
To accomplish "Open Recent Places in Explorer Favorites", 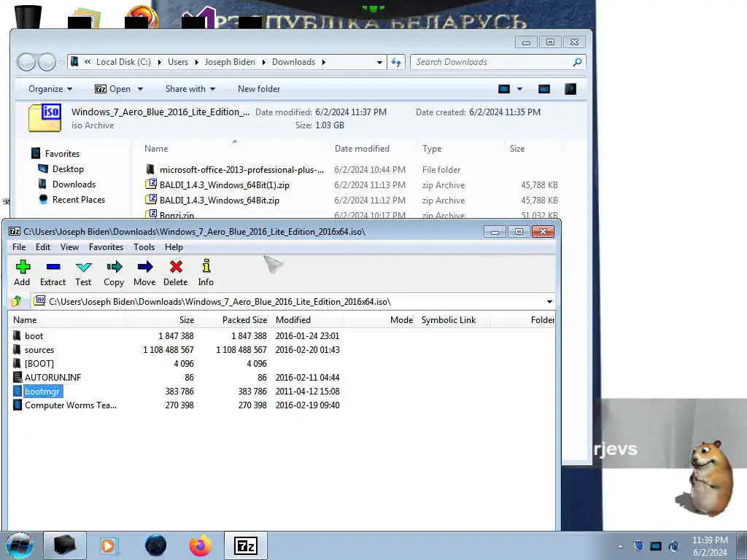I will click(x=72, y=200).
